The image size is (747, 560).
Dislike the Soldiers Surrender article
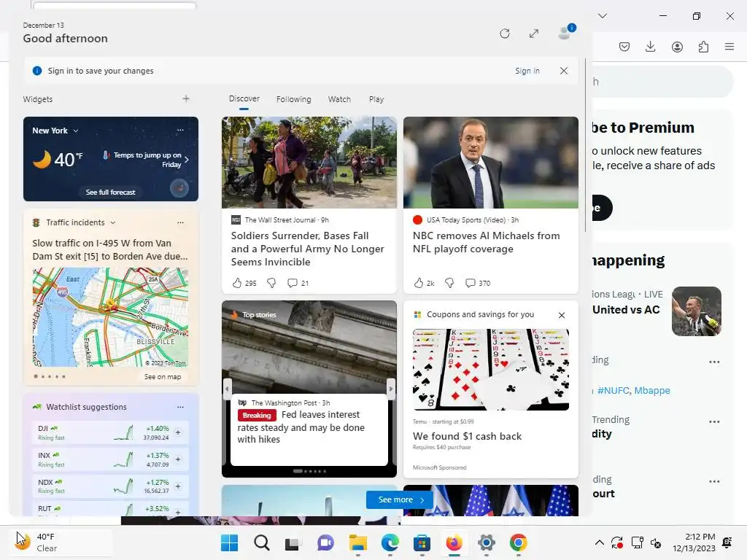click(x=271, y=283)
